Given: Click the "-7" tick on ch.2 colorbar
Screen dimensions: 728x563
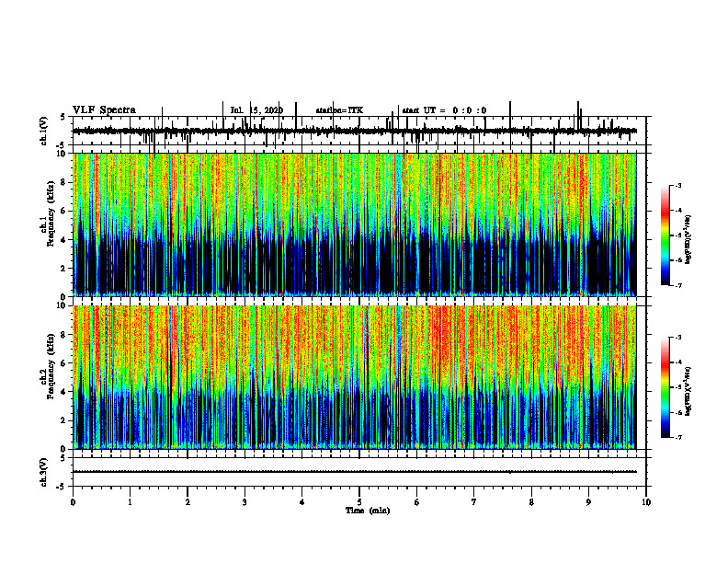Looking at the screenshot, I should (677, 438).
